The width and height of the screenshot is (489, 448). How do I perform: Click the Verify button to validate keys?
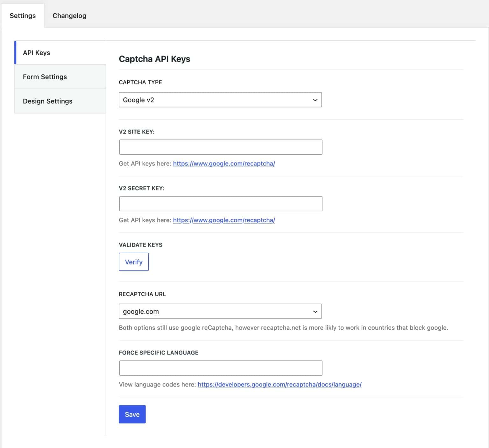pyautogui.click(x=133, y=262)
